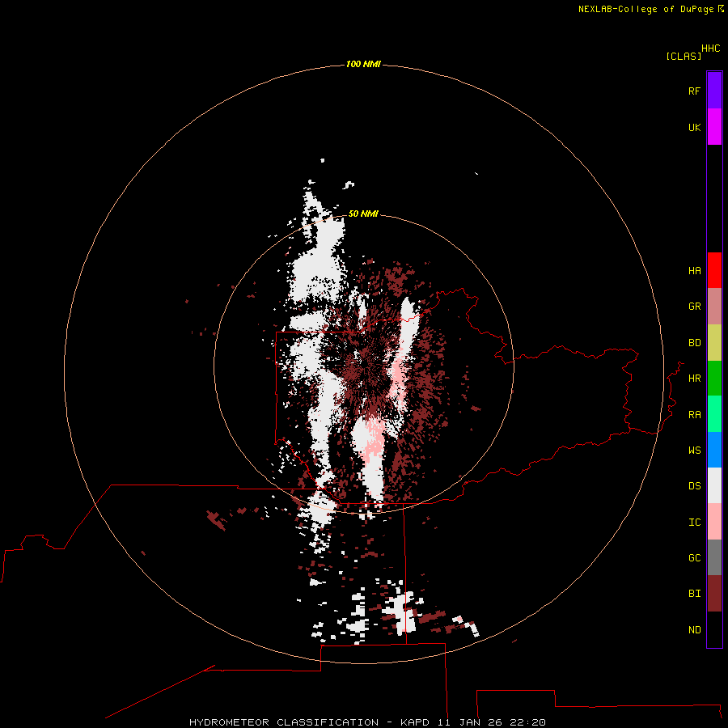
Task: Click the RF legend label
Action: click(694, 91)
